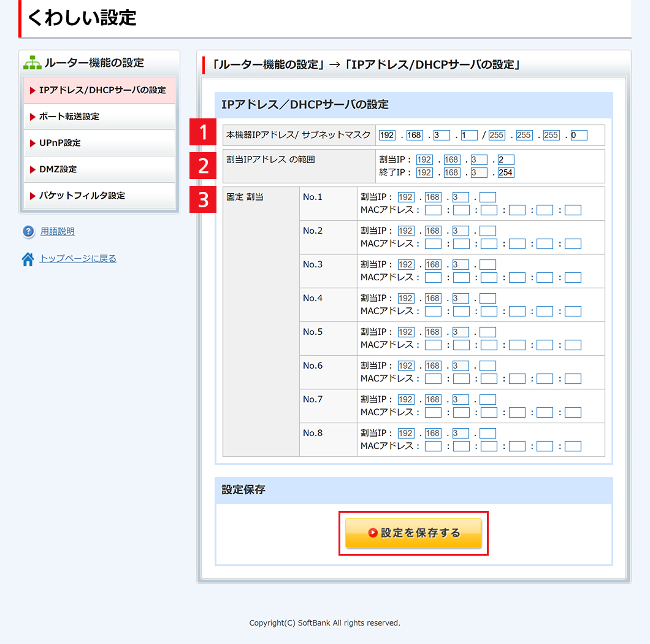Viewport: 650px width, 644px height.
Task: Click the subnet mask last octet field
Action: pos(579,135)
